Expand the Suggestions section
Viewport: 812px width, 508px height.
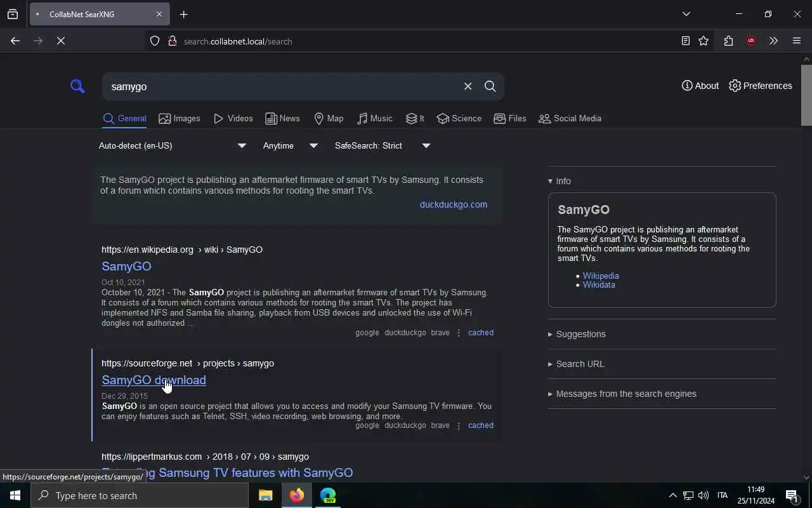577,334
